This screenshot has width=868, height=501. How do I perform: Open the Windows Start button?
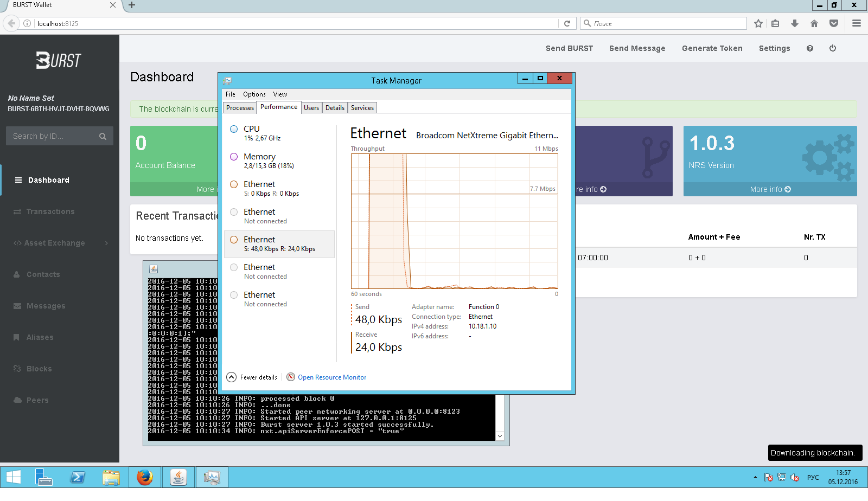pos(13,477)
